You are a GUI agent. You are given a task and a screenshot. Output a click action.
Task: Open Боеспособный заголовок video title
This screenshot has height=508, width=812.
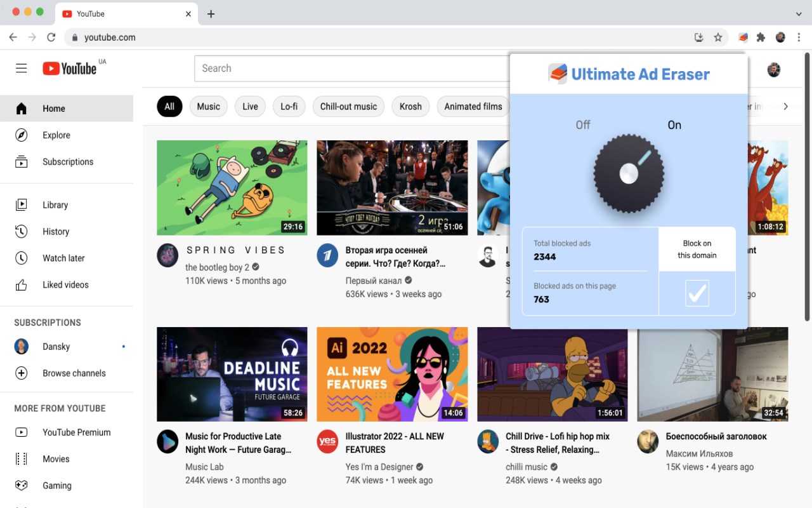tap(716, 436)
